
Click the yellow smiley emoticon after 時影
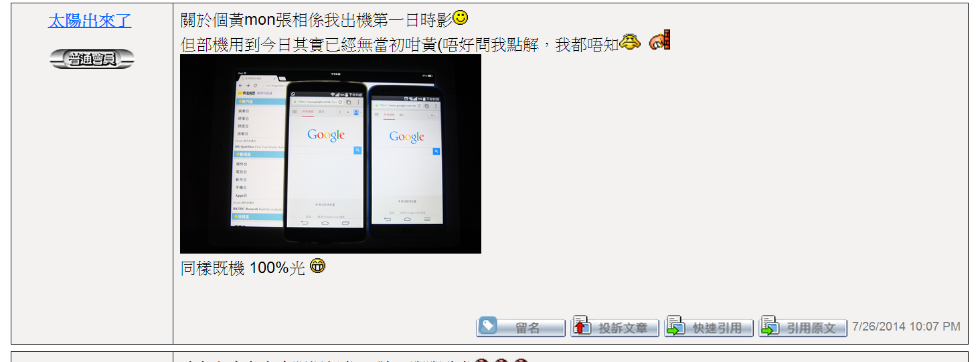coord(461,18)
